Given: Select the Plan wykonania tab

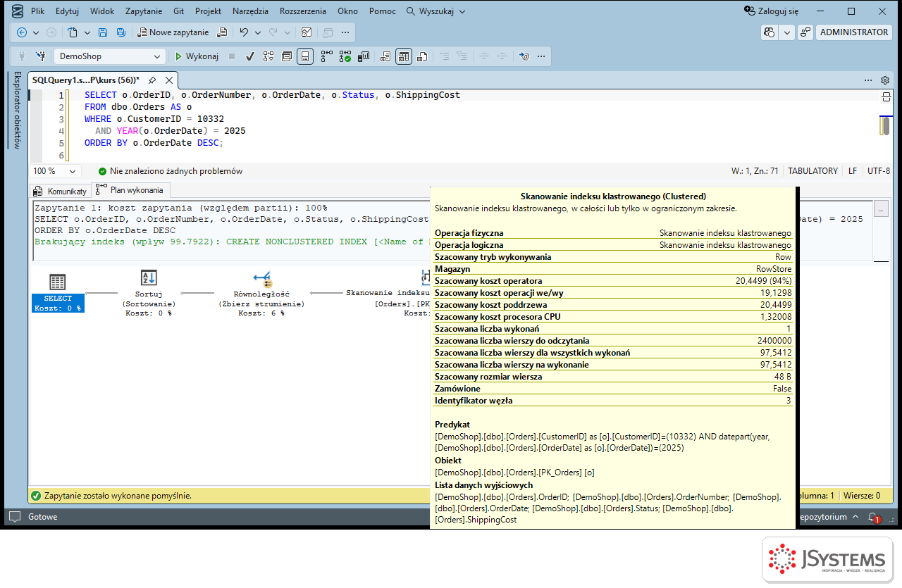Looking at the screenshot, I should 130,190.
